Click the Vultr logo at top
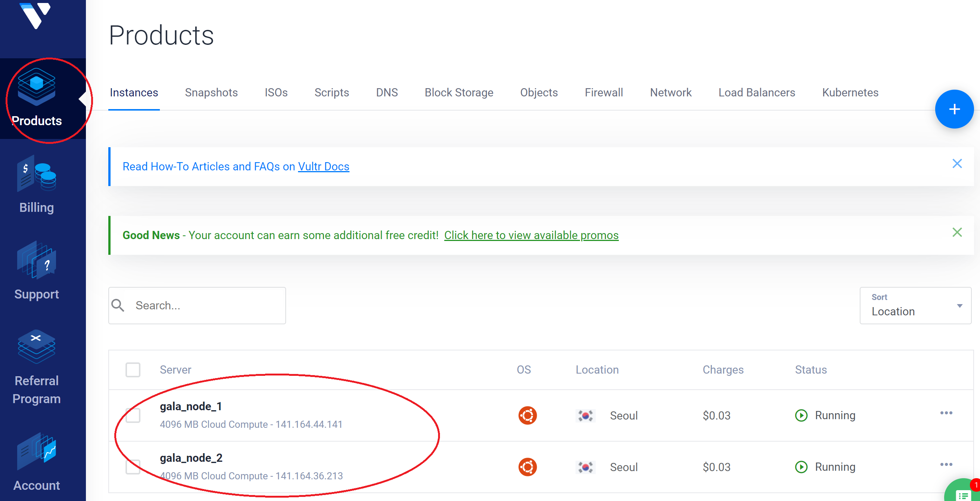 click(x=36, y=15)
